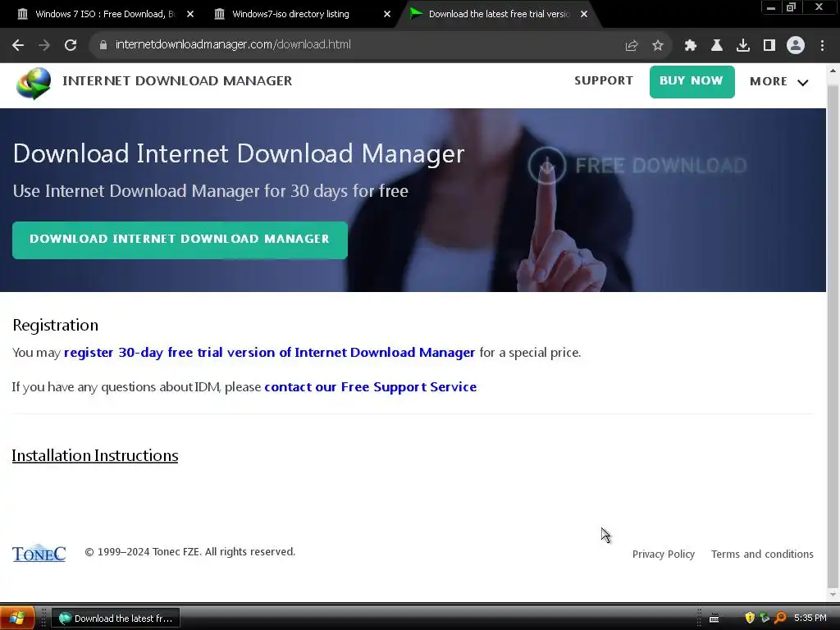Open the Windows Start button
840x630 pixels.
click(17, 618)
